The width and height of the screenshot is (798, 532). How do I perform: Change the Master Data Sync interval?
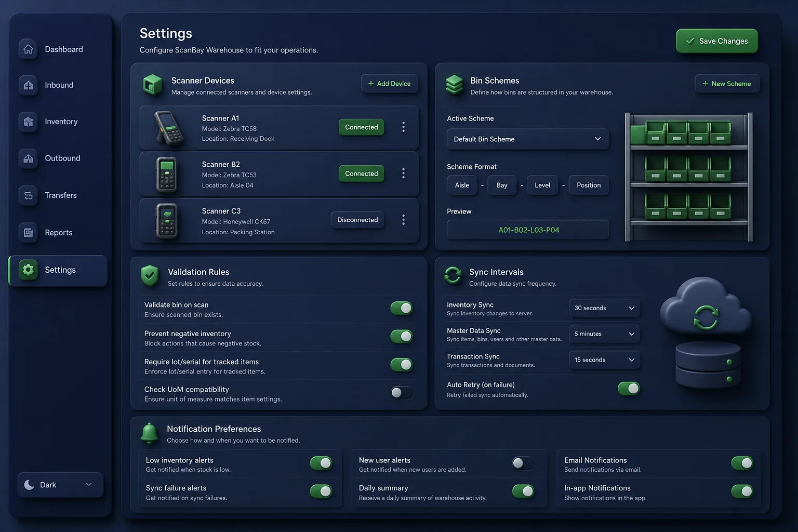pos(604,334)
